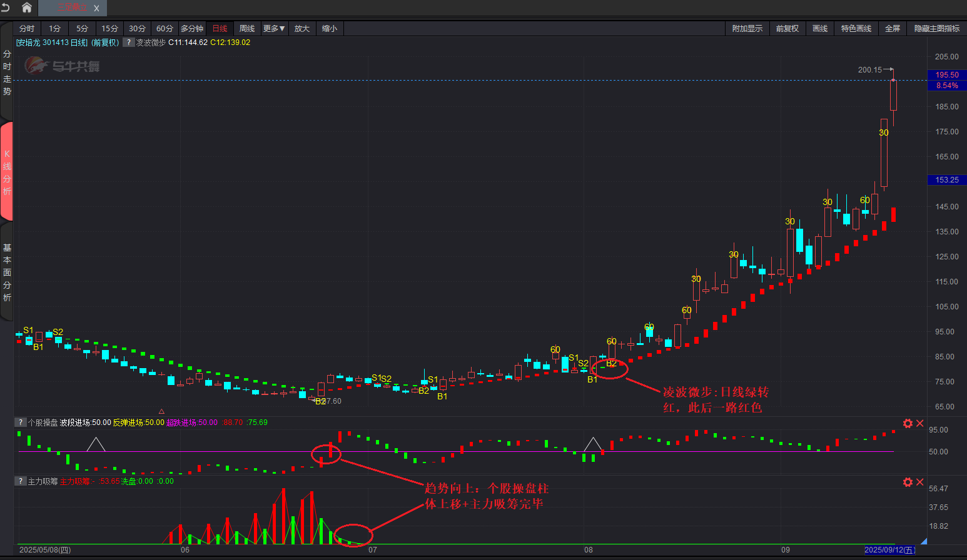The height and width of the screenshot is (560, 967).
Task: Click the C12:139.02 indicator value
Action: pos(230,42)
